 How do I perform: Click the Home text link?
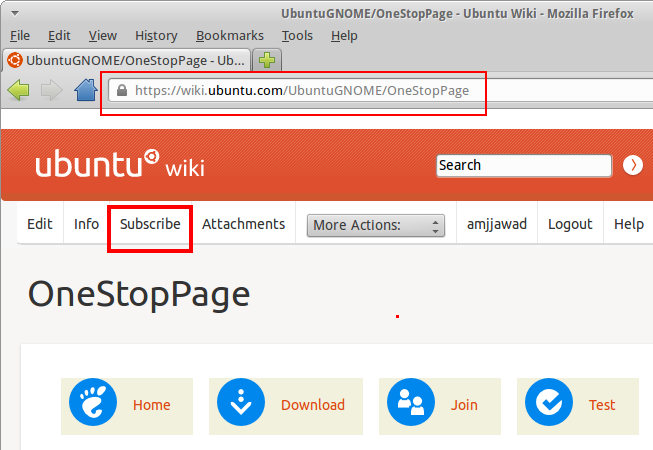click(x=152, y=405)
